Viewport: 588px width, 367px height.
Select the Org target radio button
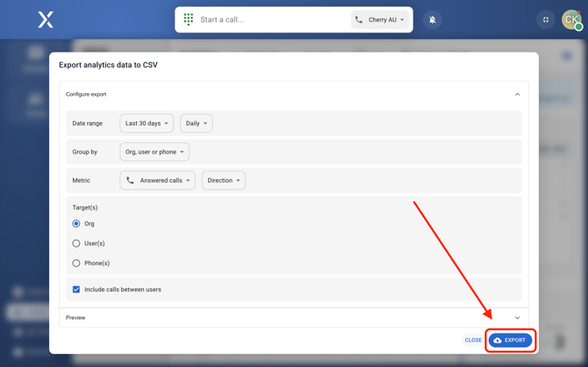point(76,224)
